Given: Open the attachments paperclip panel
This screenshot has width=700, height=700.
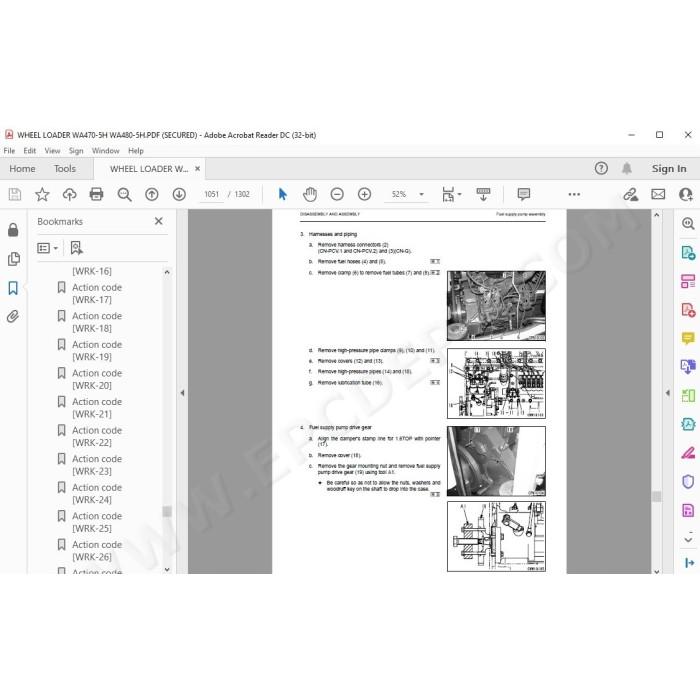Looking at the screenshot, I should point(13,317).
